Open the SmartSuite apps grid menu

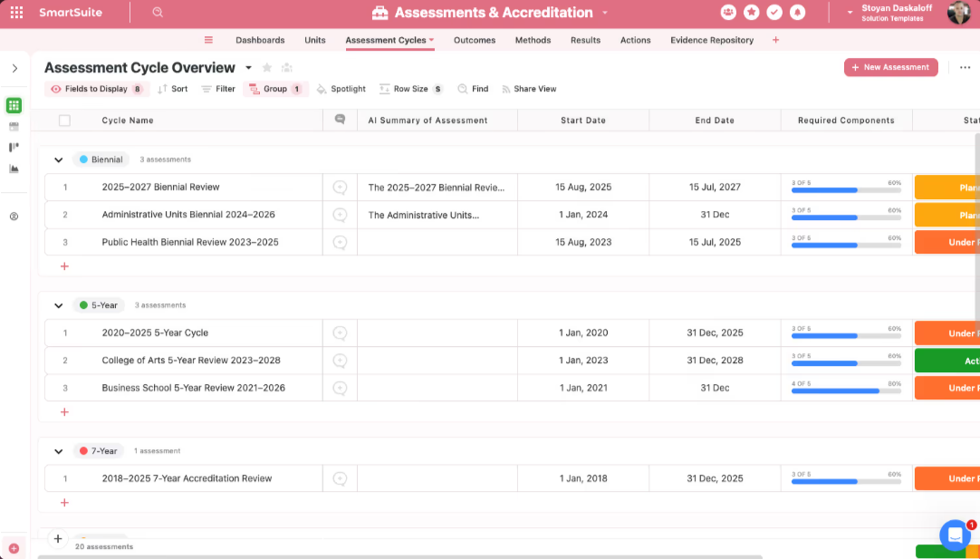point(17,13)
